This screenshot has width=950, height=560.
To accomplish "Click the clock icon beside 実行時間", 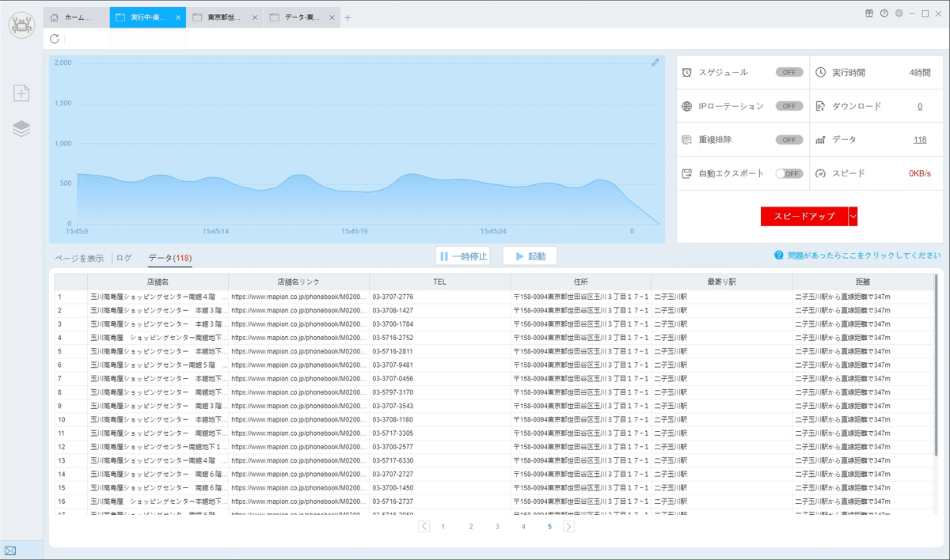I will coord(820,72).
